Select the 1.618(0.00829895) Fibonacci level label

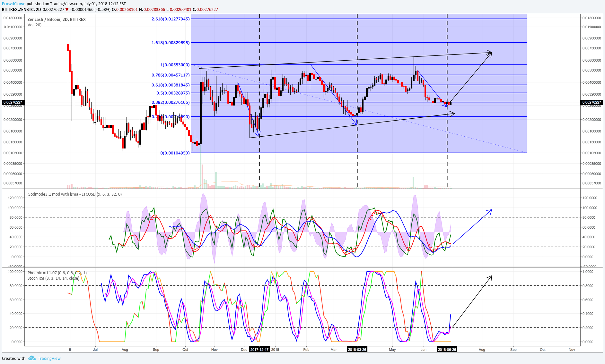coord(171,43)
